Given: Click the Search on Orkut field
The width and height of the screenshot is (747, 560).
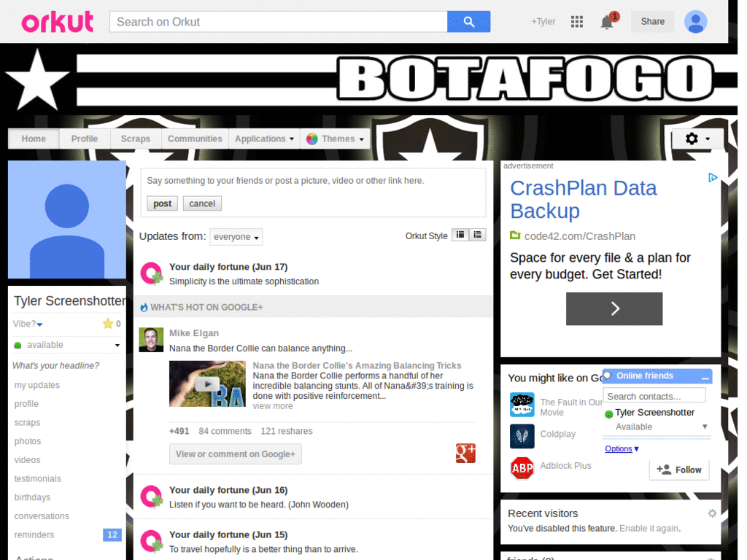Looking at the screenshot, I should click(x=278, y=22).
